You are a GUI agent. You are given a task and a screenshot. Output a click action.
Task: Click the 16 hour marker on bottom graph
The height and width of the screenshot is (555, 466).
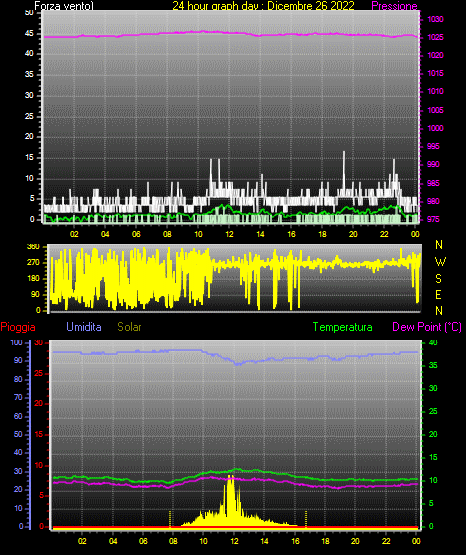pos(295,541)
